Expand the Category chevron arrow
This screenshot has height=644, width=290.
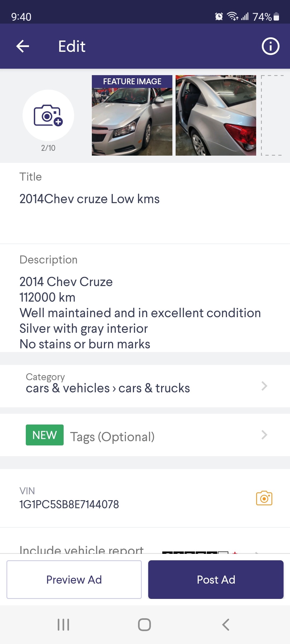(x=264, y=386)
